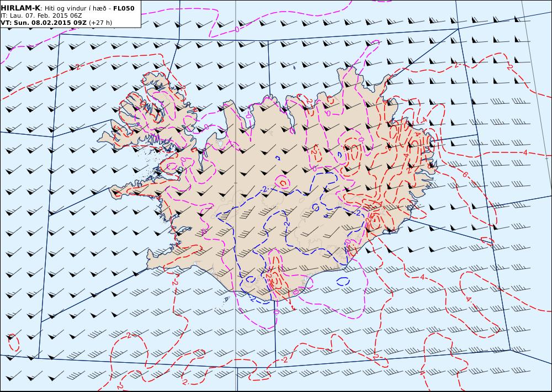
Task: Click the HIRLAM-K model title
Action: [x=20, y=8]
